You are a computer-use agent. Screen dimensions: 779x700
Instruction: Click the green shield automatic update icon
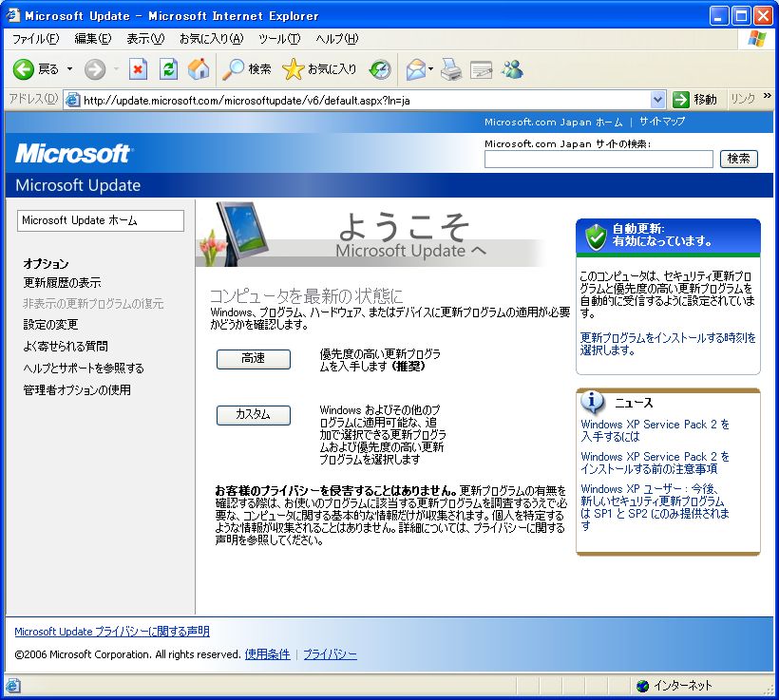(596, 237)
